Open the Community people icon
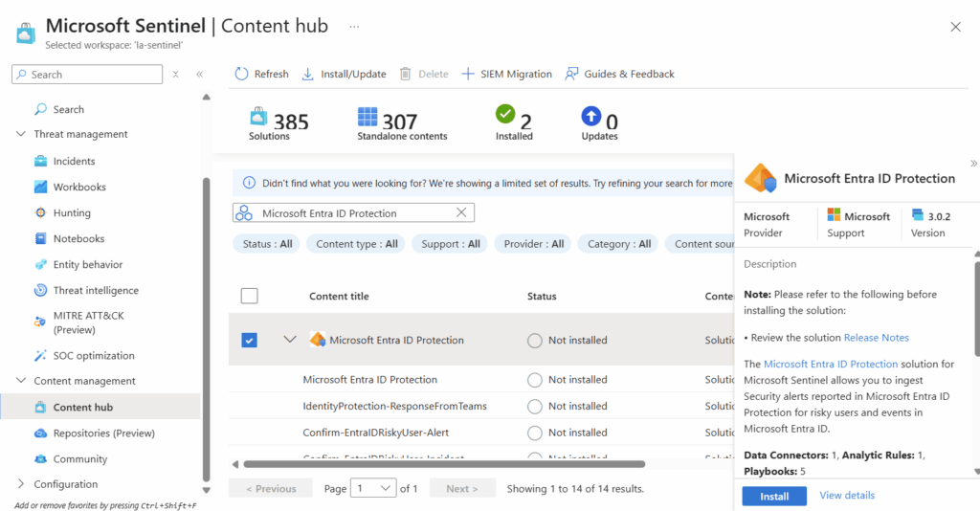The height and width of the screenshot is (511, 980). tap(40, 459)
